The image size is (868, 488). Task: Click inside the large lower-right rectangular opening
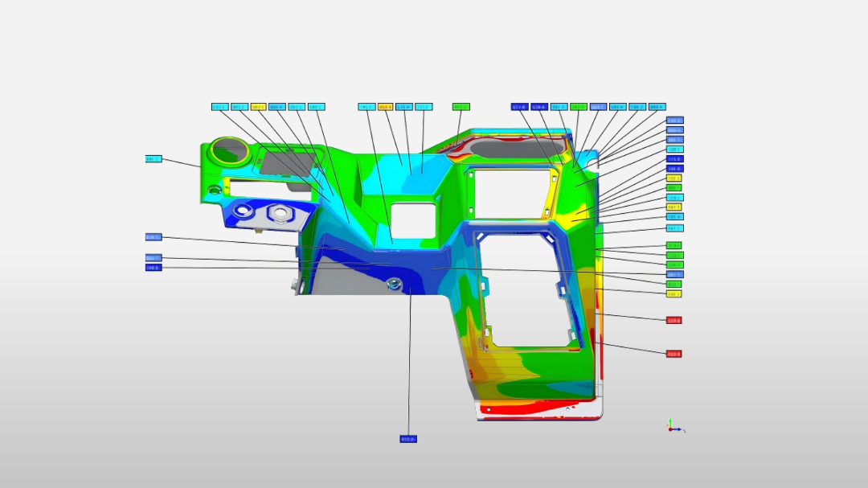pyautogui.click(x=526, y=289)
